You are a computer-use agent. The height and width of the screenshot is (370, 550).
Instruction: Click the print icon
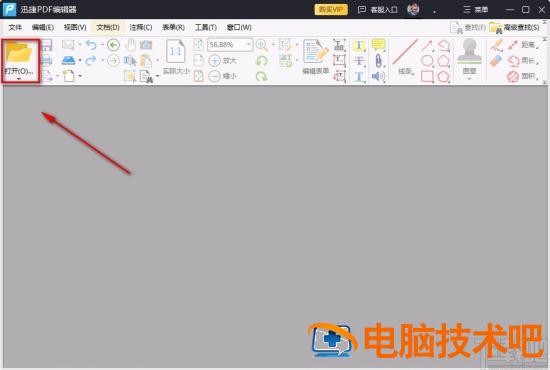[47, 60]
